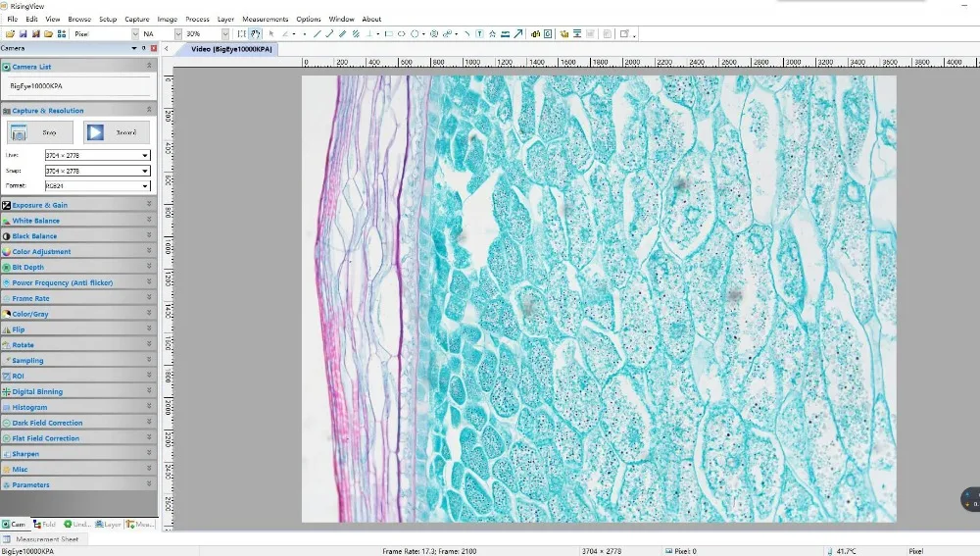The height and width of the screenshot is (556, 980).
Task: Open the Layer menu
Action: [x=225, y=19]
